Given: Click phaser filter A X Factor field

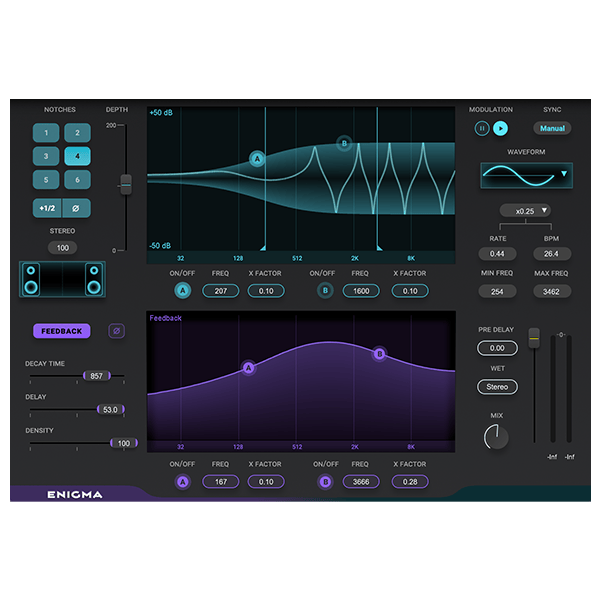Looking at the screenshot, I should click(x=266, y=291).
